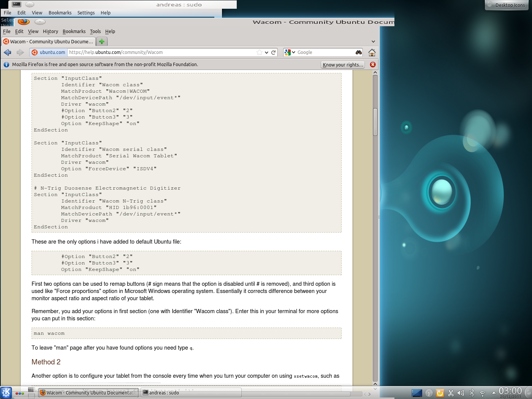Open Klipper scissors clipboard icon
The image size is (532, 399).
[x=451, y=393]
